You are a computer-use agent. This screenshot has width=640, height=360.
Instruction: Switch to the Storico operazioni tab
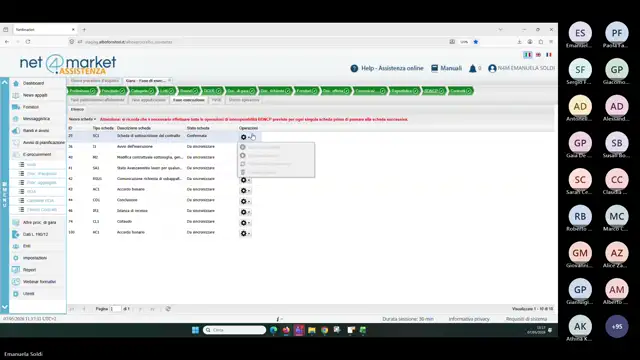click(x=244, y=100)
